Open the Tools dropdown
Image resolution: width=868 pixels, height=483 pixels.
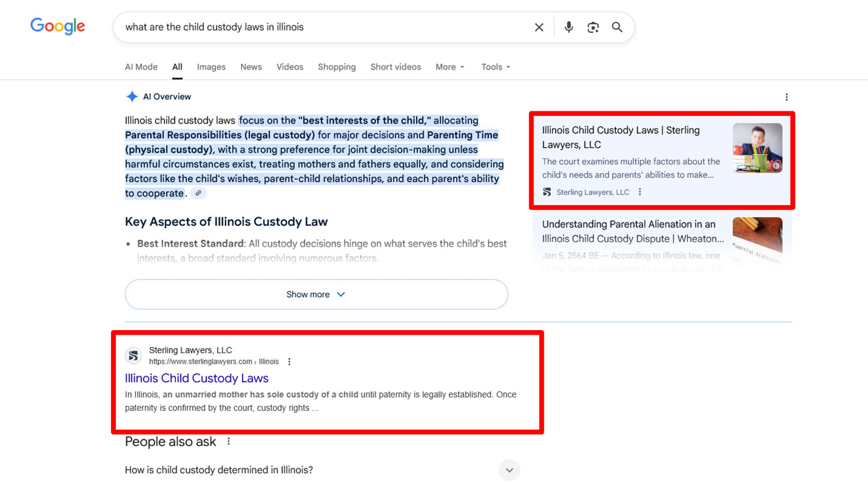click(x=495, y=67)
